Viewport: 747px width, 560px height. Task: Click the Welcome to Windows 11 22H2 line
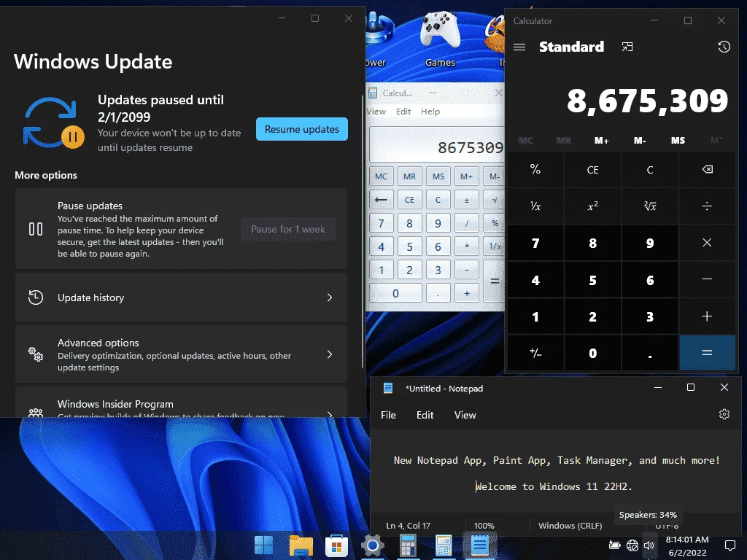click(554, 486)
